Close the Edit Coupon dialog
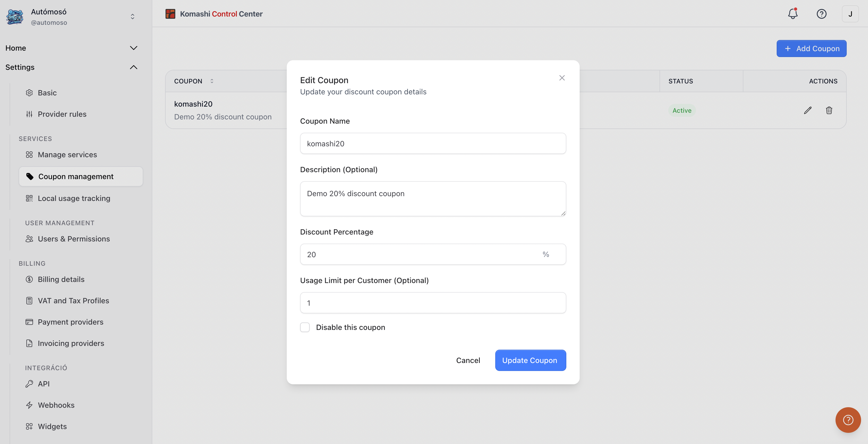The image size is (868, 444). point(562,78)
